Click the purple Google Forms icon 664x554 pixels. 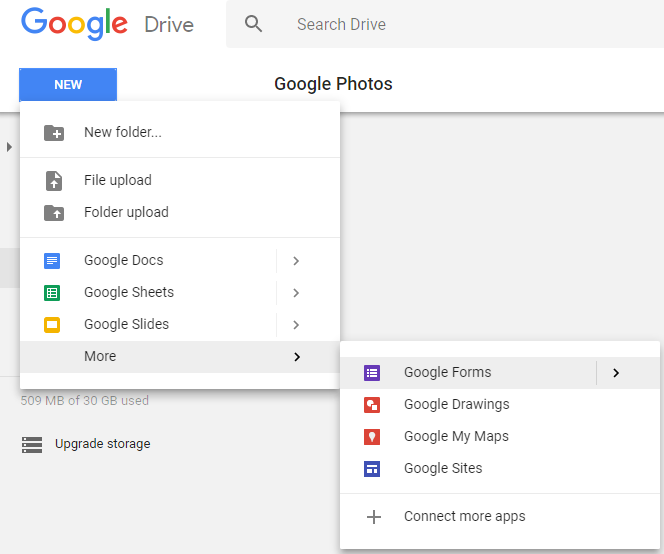click(372, 373)
